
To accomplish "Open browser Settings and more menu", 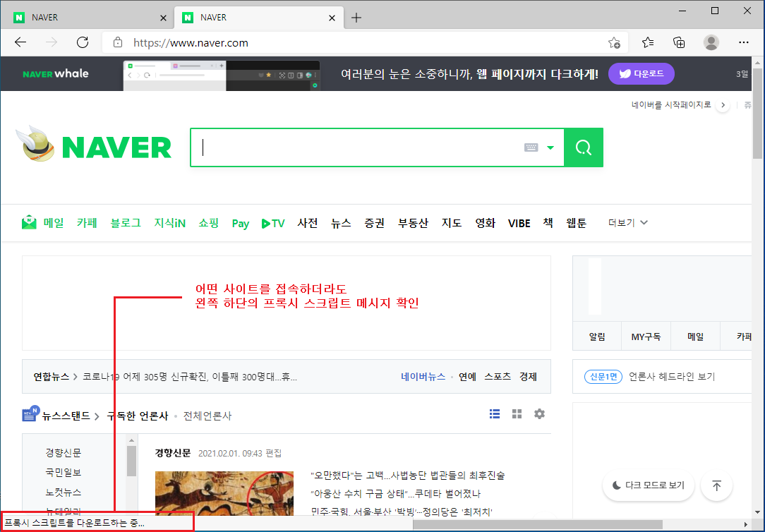I will (744, 42).
